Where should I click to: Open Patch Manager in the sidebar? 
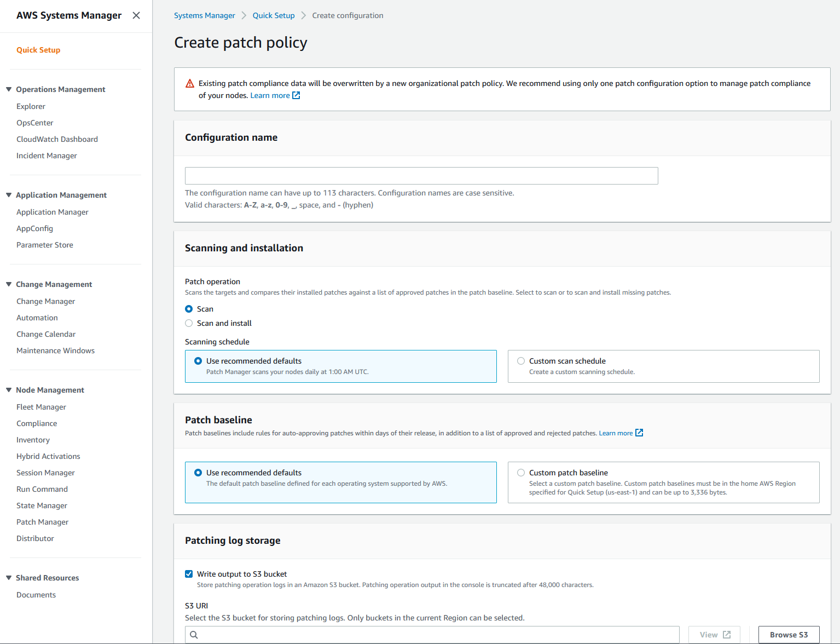click(x=42, y=522)
